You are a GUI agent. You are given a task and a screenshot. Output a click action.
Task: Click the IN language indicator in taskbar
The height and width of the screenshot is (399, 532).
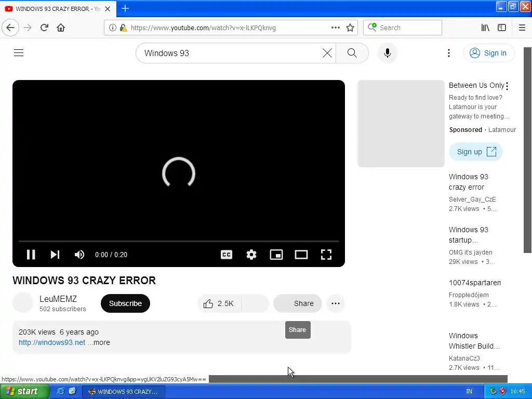pyautogui.click(x=469, y=392)
